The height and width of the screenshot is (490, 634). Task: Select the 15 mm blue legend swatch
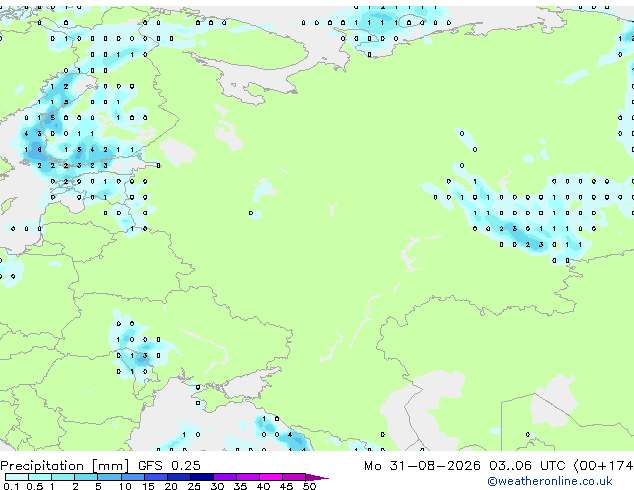coord(156,477)
